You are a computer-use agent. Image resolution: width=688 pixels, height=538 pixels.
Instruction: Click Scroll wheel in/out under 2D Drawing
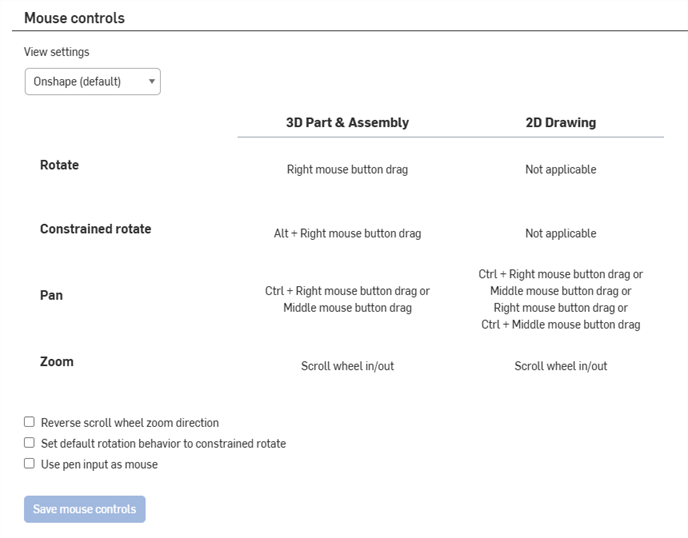(560, 366)
